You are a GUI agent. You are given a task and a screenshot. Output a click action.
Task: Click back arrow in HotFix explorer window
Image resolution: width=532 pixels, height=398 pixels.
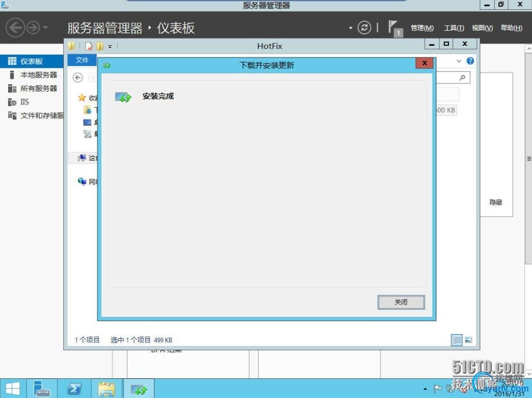click(78, 78)
